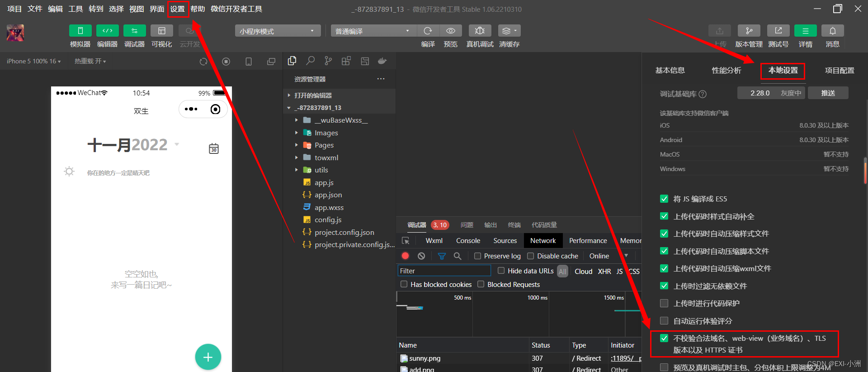The image size is (868, 372).
Task: Uncheck 上传代码时自动压缩脚本文件
Action: 664,251
